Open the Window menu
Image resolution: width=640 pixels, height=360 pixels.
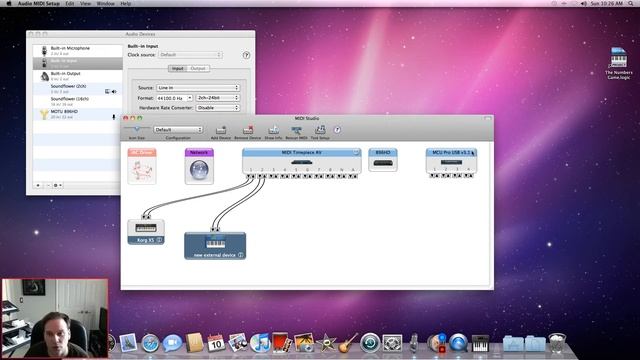105,3
